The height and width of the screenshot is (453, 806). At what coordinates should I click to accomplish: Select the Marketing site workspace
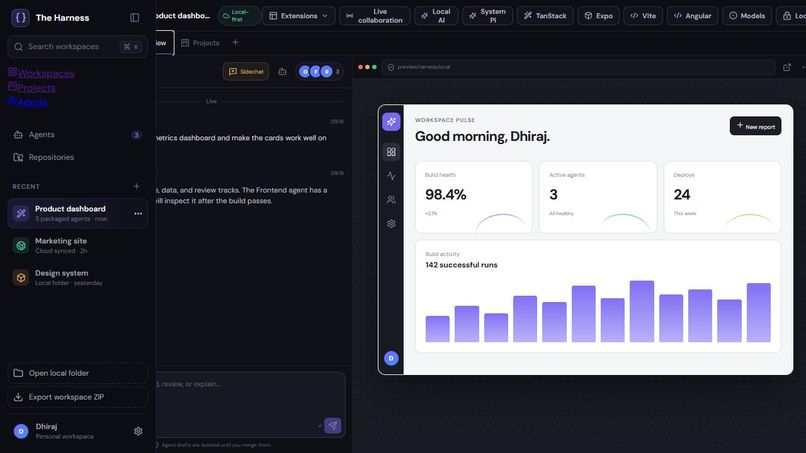coord(78,245)
